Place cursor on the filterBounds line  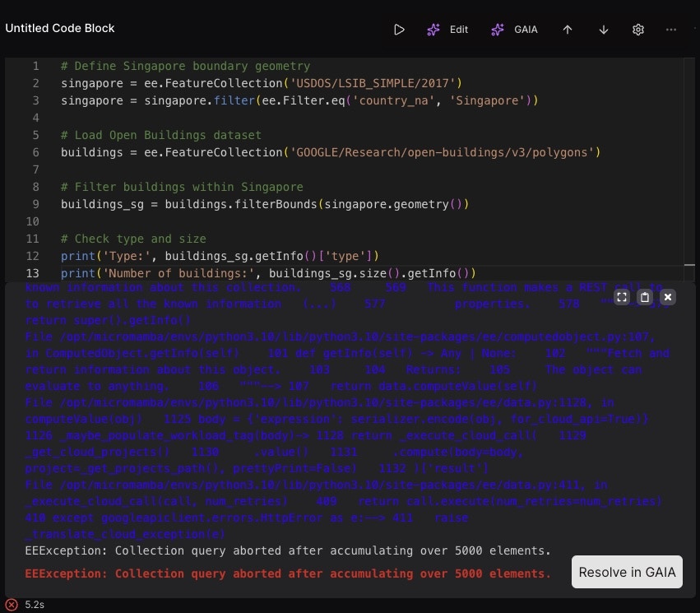[x=264, y=204]
